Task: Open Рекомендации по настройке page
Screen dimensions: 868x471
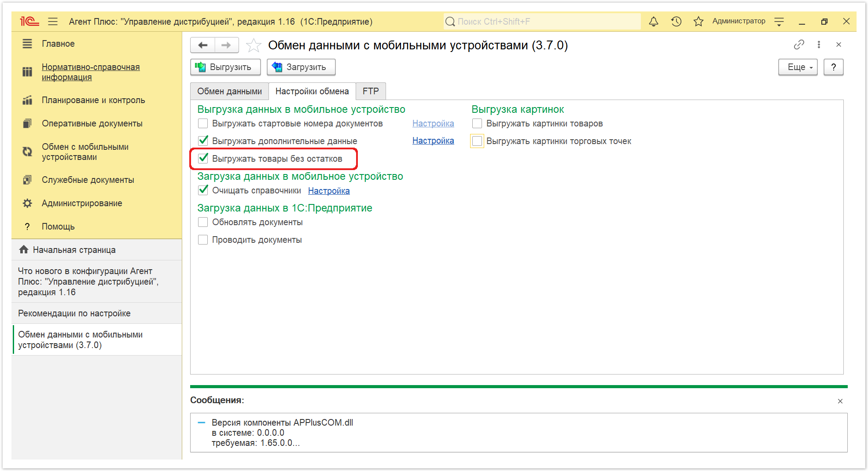Action: (x=97, y=313)
